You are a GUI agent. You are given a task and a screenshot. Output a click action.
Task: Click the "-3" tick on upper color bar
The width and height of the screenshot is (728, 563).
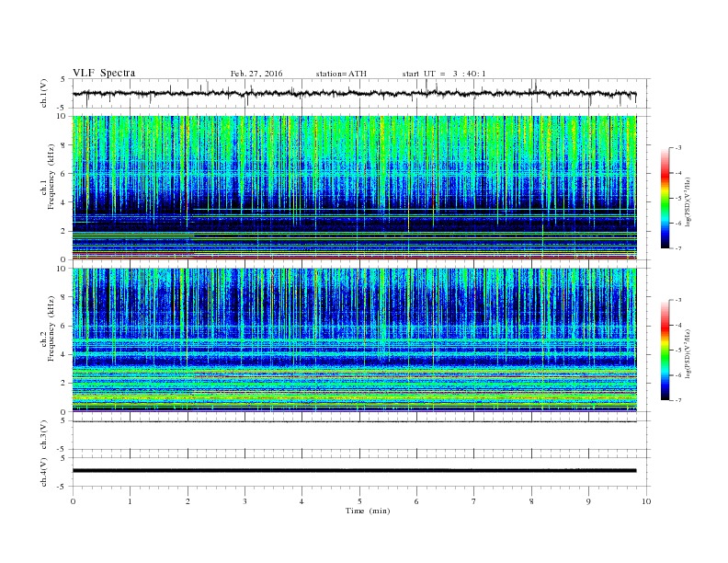click(x=677, y=148)
